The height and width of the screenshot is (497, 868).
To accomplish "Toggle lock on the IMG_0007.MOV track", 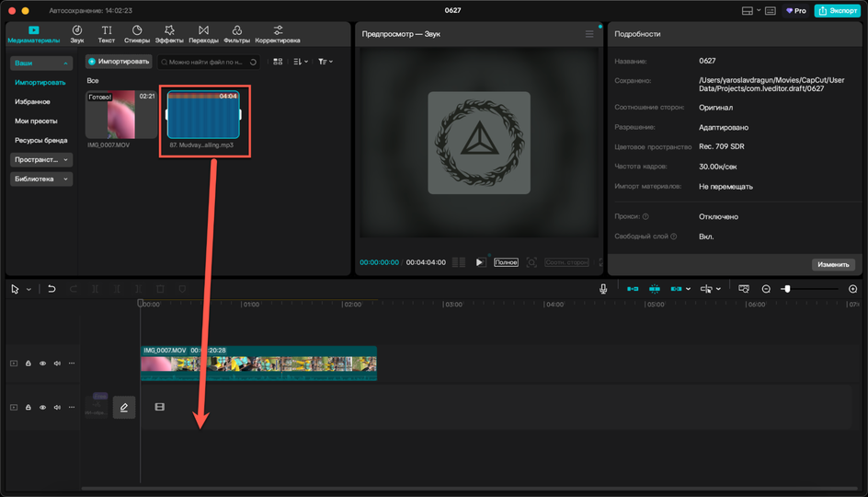I will click(29, 364).
